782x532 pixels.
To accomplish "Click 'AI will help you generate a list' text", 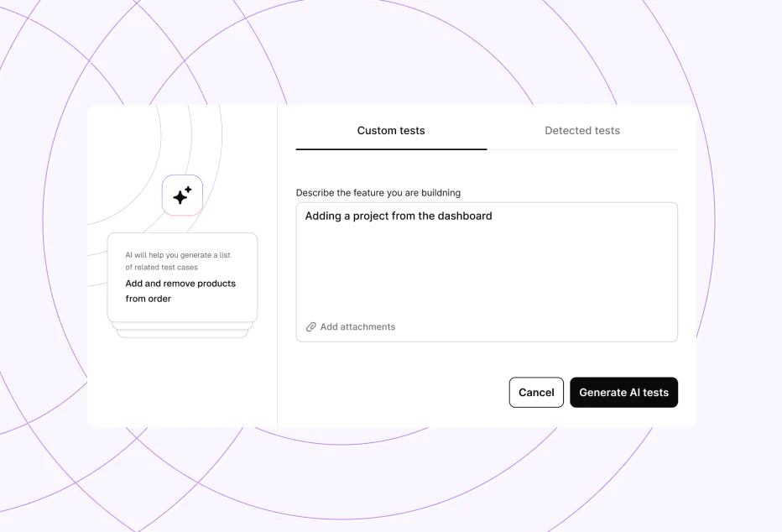I will pos(178,255).
